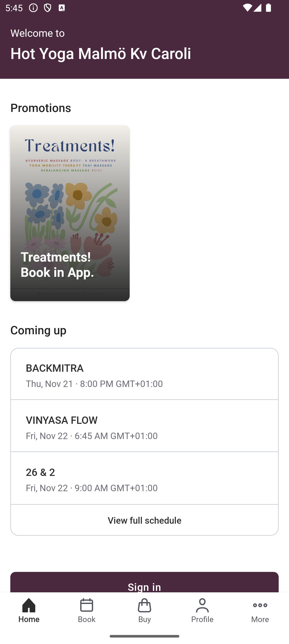Open the Book calendar tab

click(87, 610)
